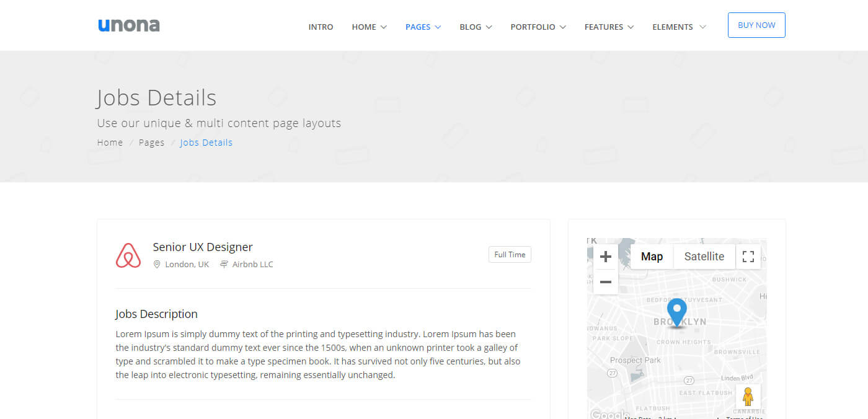
Task: Zoom in on the map with the plus icon
Action: coord(605,257)
